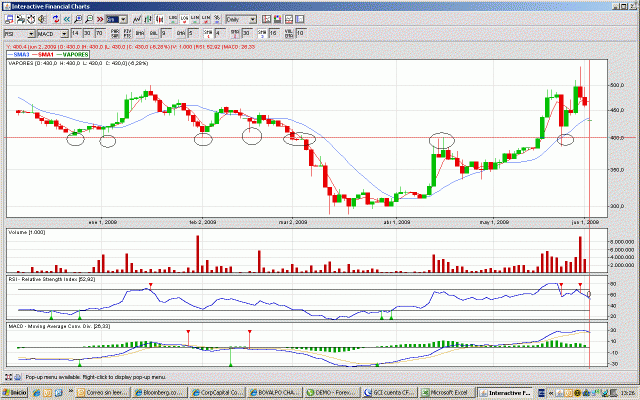The height and width of the screenshot is (400, 640).
Task: Click the first RSI period input field showing 14
Action: pos(78,33)
